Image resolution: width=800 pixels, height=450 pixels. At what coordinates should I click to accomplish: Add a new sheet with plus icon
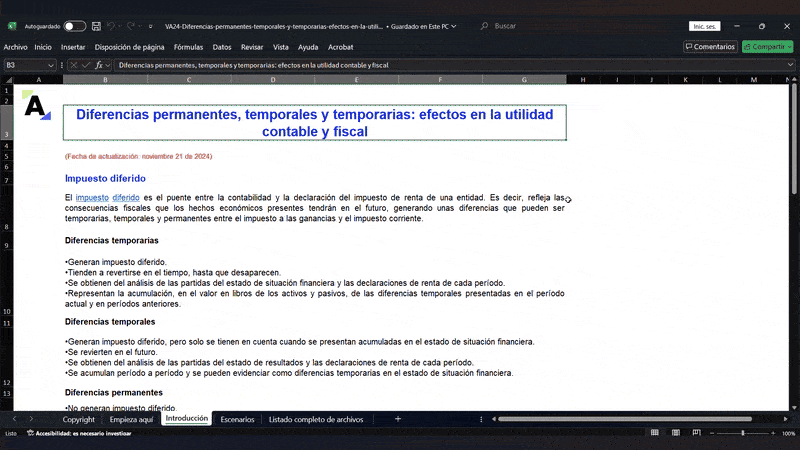point(398,419)
